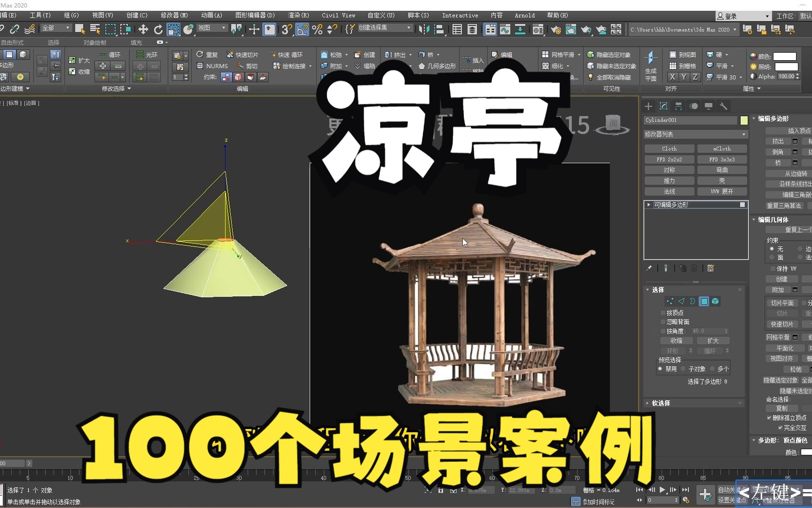Select Border sub-object level icon

(693, 301)
